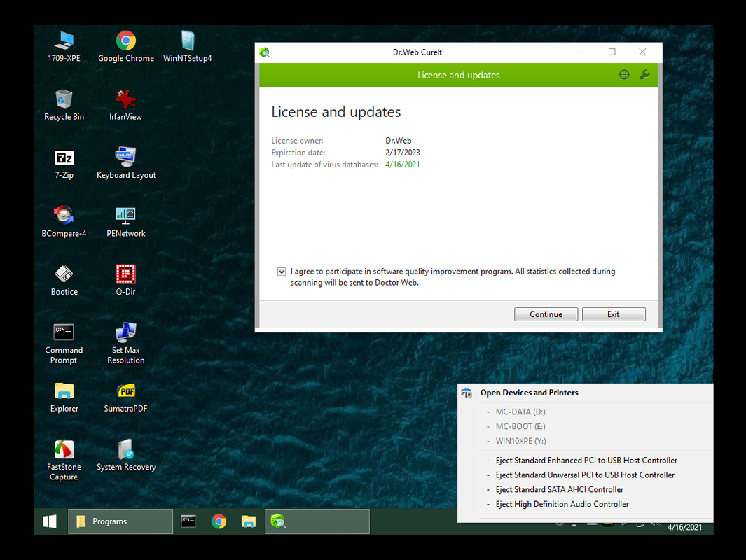
Task: Open IrfanView desktop shortcut
Action: click(125, 105)
